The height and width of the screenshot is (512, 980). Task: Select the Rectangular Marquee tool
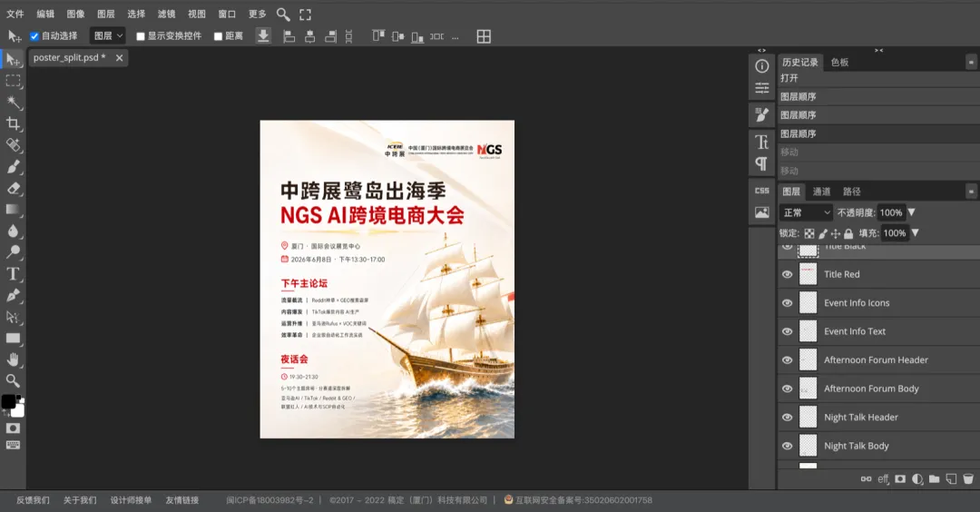point(13,81)
